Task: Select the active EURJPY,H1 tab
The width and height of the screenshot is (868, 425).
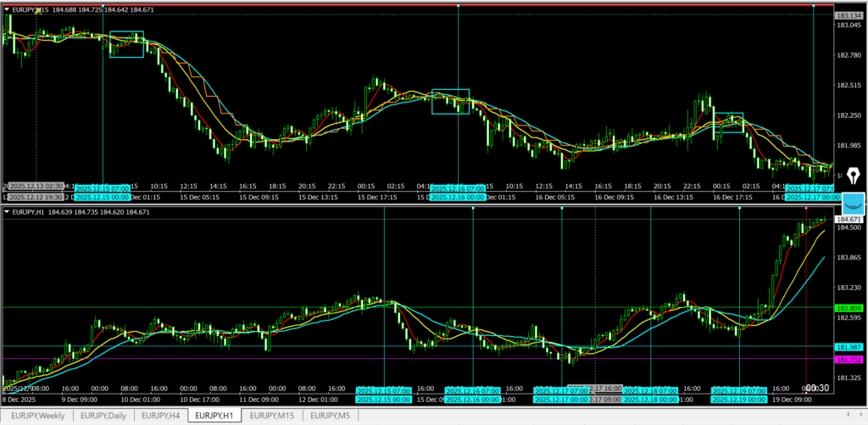Action: coord(214,416)
